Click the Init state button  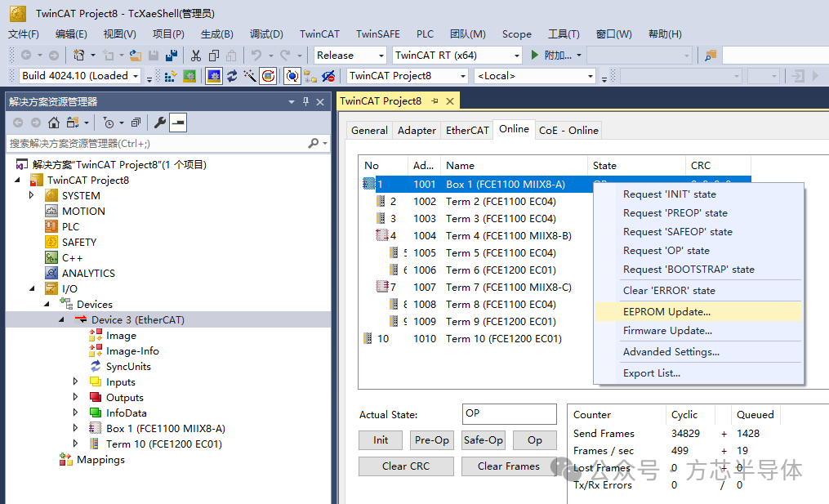(380, 440)
